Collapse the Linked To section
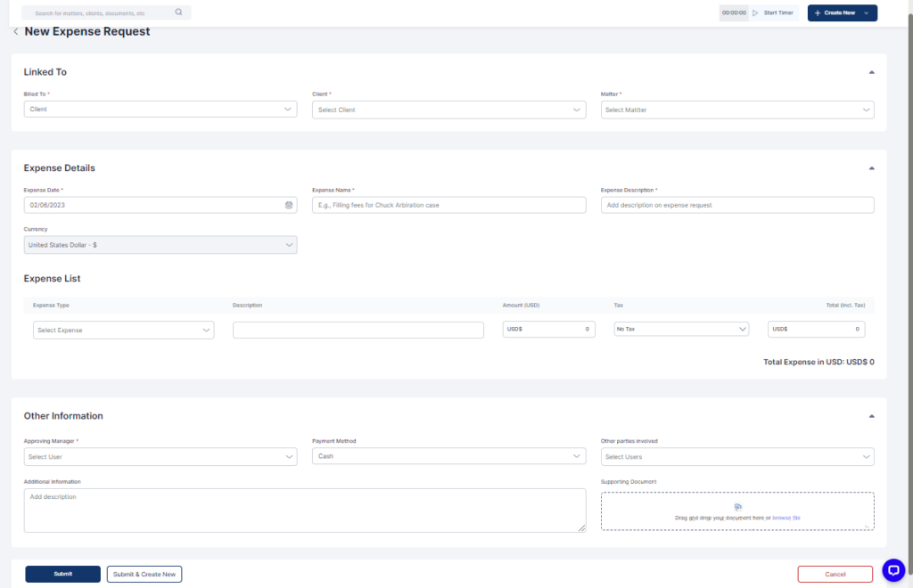 [x=871, y=72]
